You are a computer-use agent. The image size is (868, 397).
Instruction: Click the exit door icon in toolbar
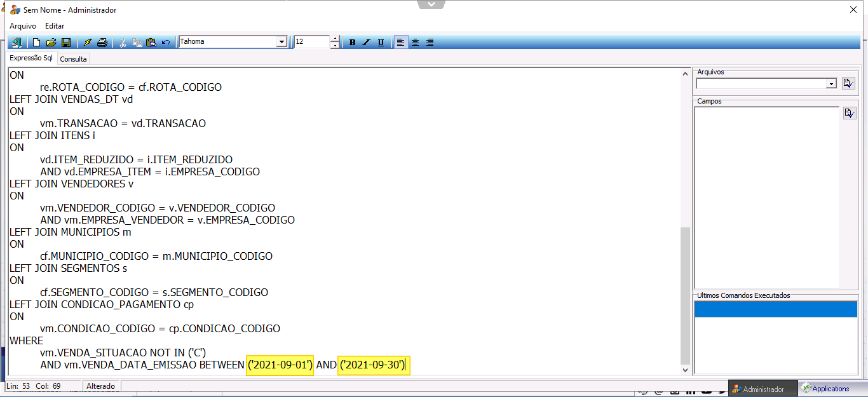[17, 43]
